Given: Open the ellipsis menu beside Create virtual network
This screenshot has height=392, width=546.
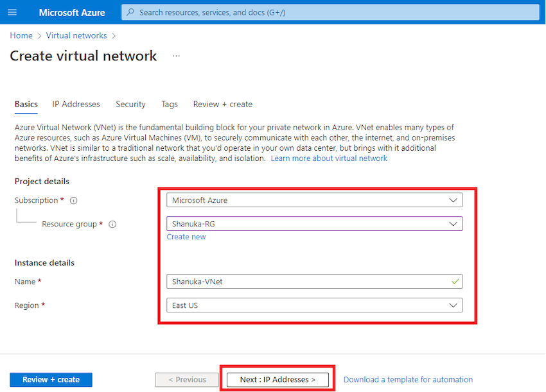Looking at the screenshot, I should (x=176, y=56).
